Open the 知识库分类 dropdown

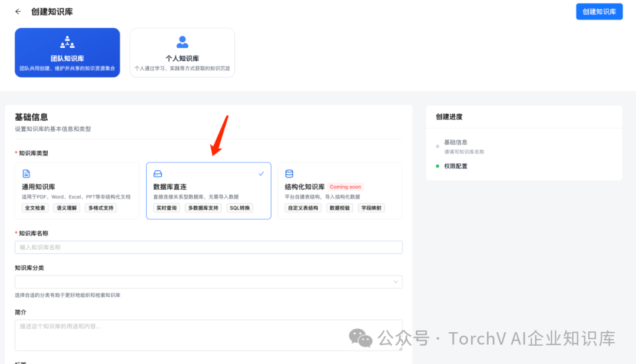208,282
